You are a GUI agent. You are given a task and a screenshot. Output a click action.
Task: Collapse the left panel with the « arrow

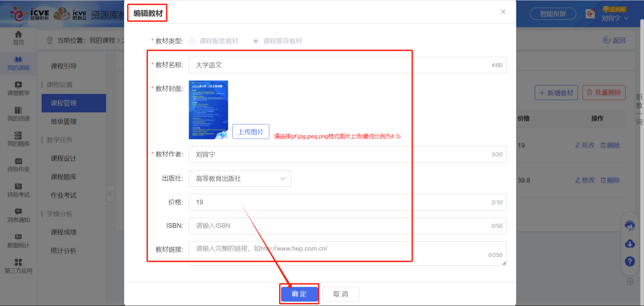pos(110,194)
